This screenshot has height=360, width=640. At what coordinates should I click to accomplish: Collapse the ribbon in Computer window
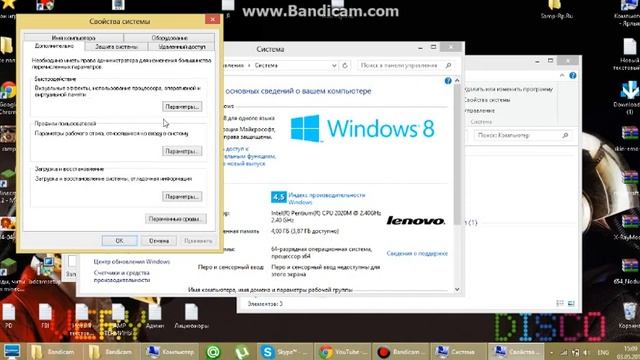click(x=562, y=76)
